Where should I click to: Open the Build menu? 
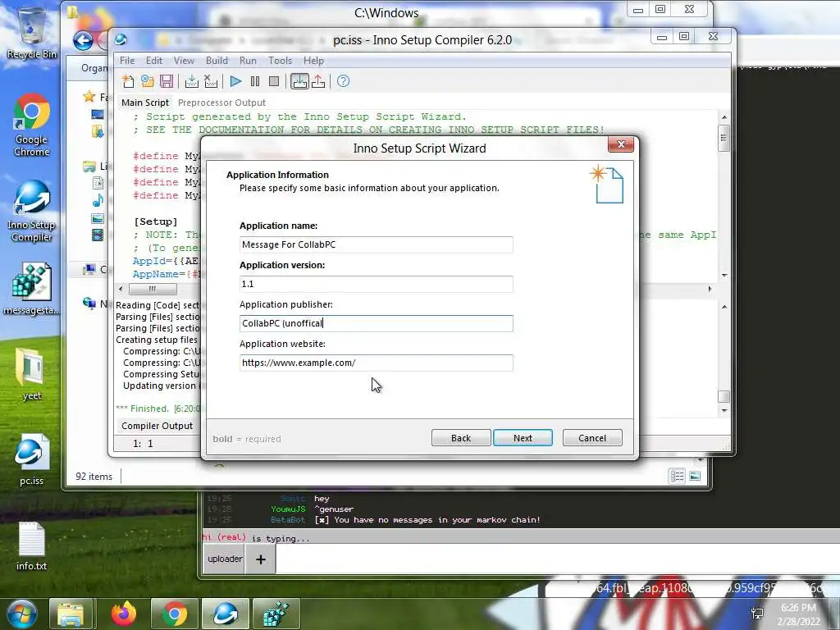pyautogui.click(x=217, y=61)
